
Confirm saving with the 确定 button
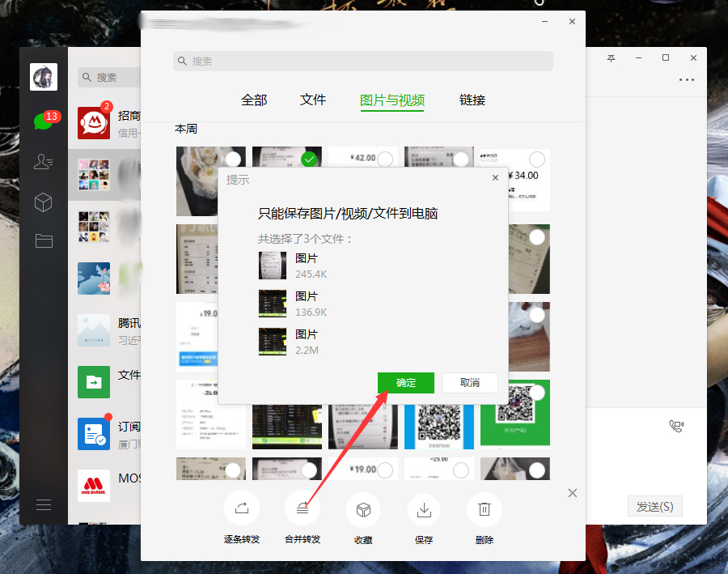click(406, 382)
